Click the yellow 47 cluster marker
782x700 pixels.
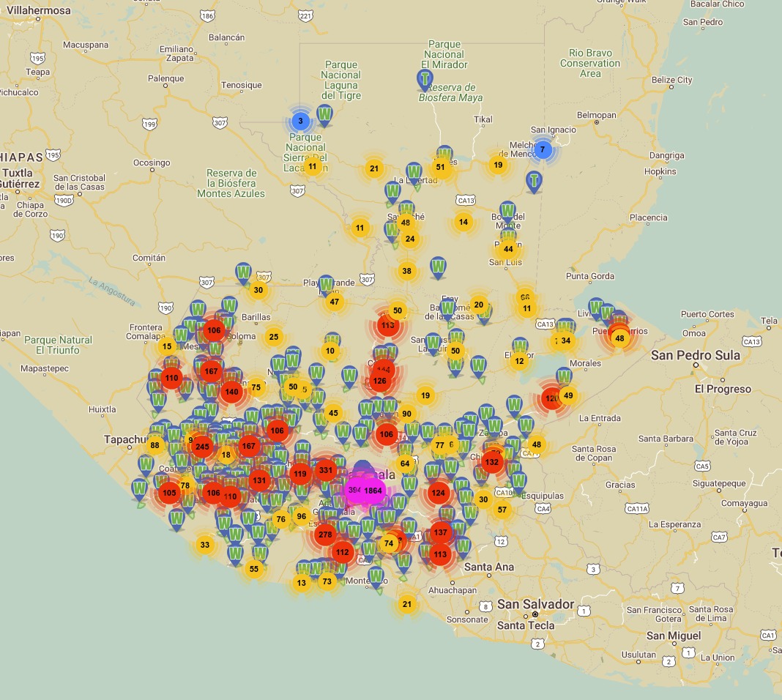click(x=335, y=302)
